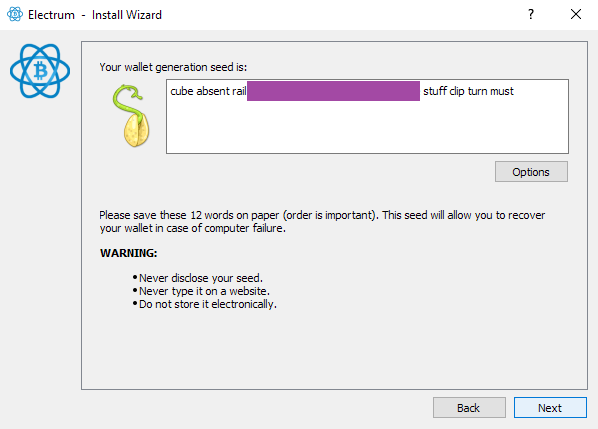
Task: Click the small Electrum icon in title bar
Action: click(x=15, y=14)
